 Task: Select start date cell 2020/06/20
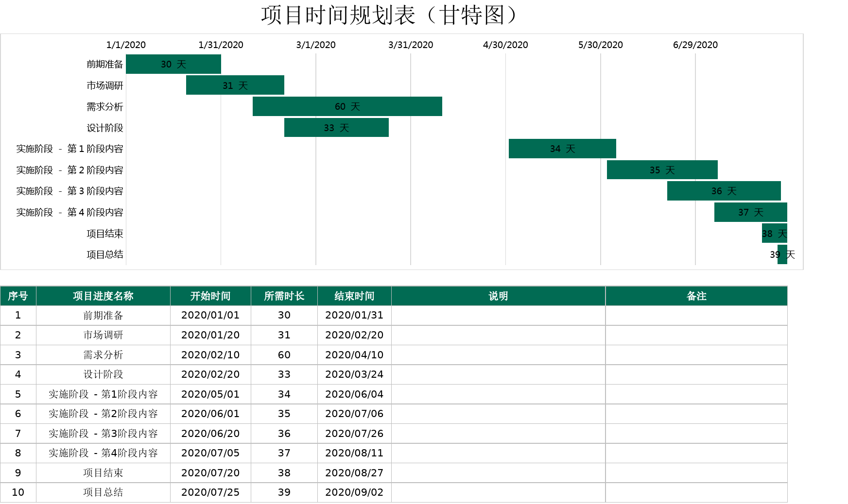[x=210, y=434]
